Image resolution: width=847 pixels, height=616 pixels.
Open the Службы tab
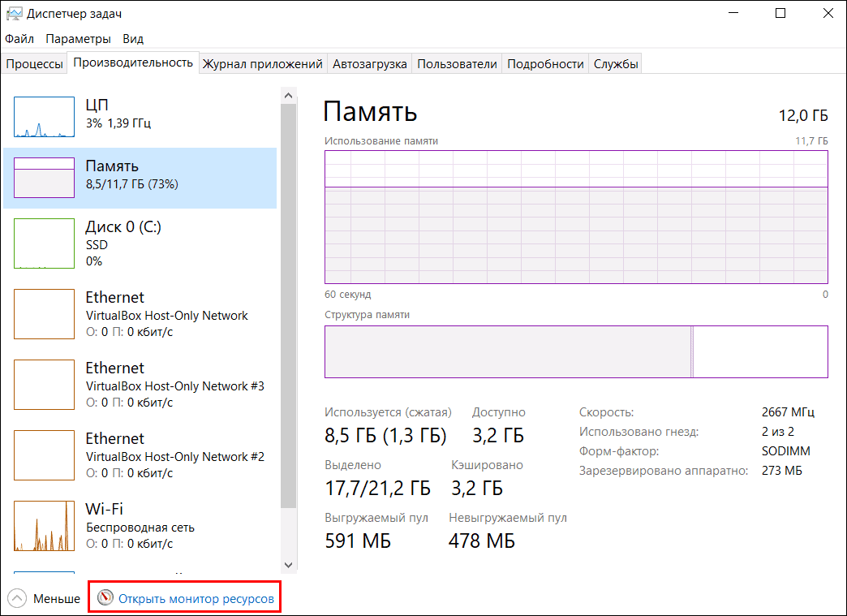[616, 64]
